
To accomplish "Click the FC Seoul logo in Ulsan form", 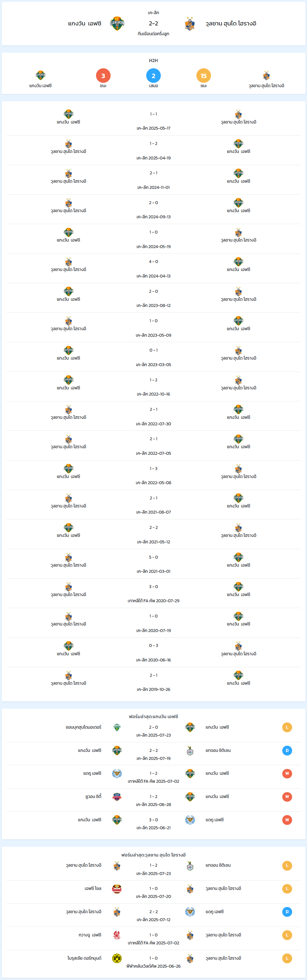I will [x=117, y=889].
